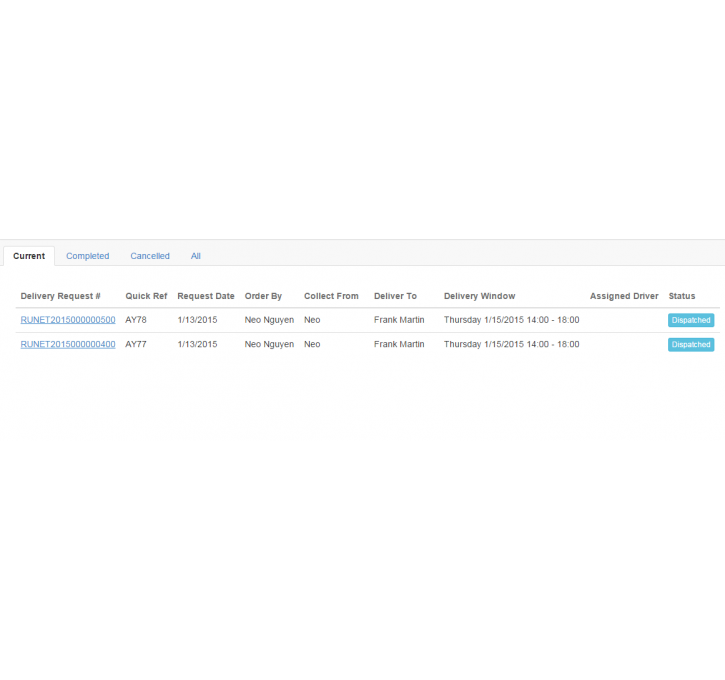The image size is (725, 680).
Task: Open the Cancelled tab
Action: point(150,256)
